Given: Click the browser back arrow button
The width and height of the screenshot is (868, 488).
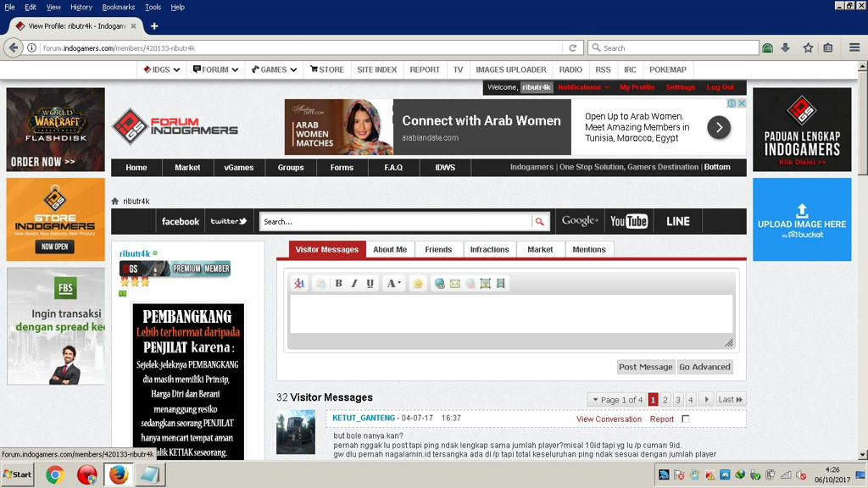Looking at the screenshot, I should tap(14, 47).
